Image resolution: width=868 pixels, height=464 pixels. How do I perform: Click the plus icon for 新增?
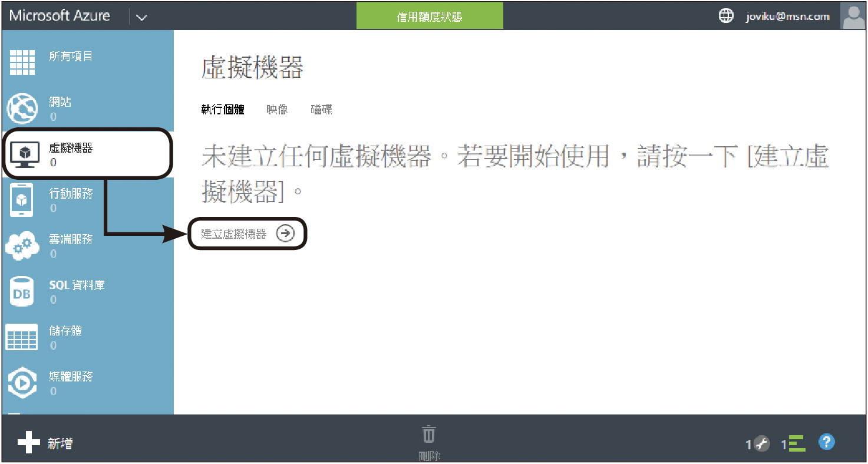coord(29,442)
